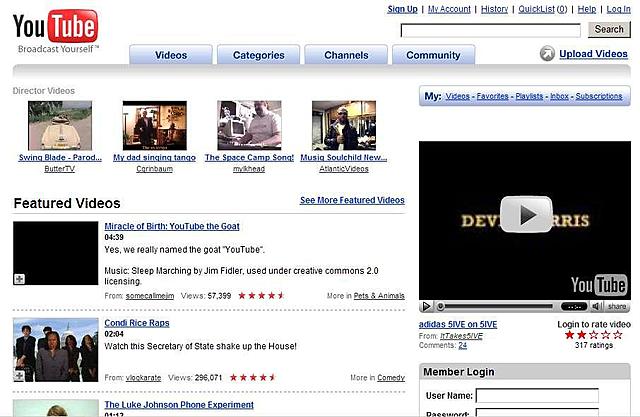640x417 pixels.
Task: Rate the adidas video with the first star
Action: click(569, 335)
